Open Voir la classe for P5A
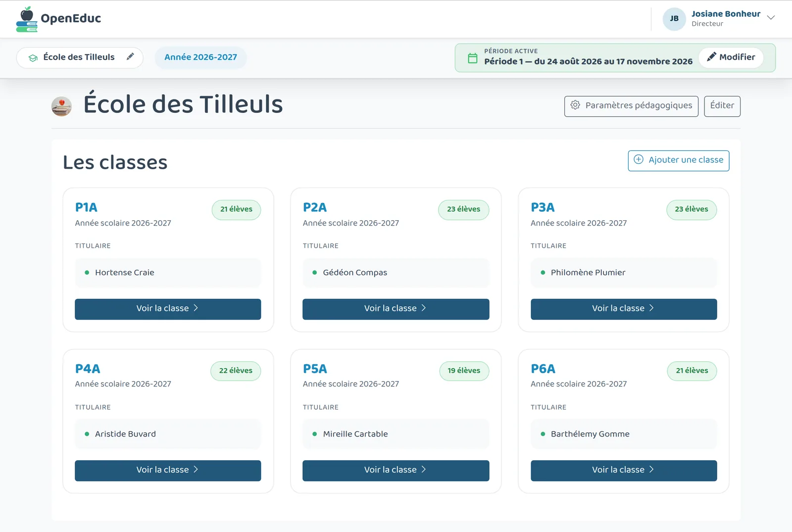 (396, 470)
